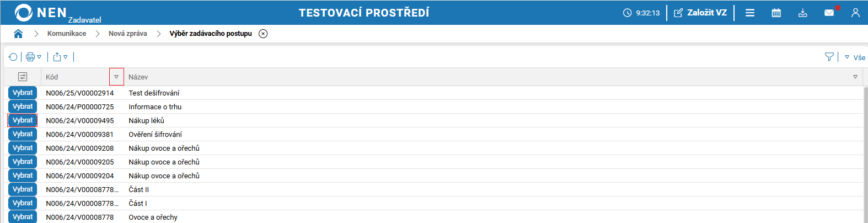This screenshot has height=223, width=868.
Task: Expand the Název column filter dropdown
Action: (x=855, y=77)
